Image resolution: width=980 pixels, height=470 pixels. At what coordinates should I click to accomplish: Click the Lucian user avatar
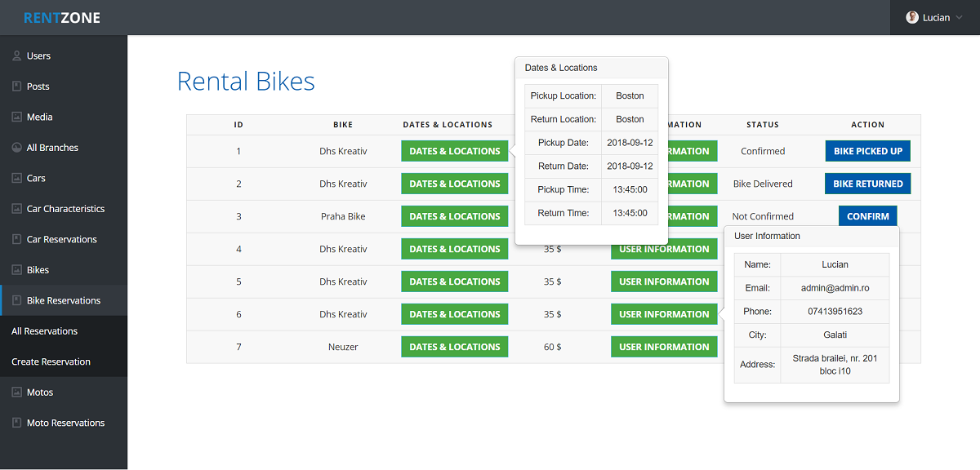(912, 17)
